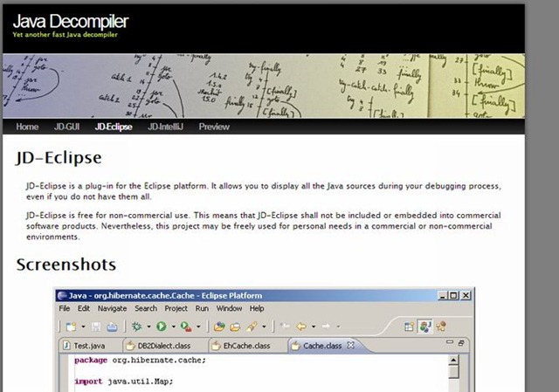Open the Navigate menu in Eclipse
The image size is (559, 392).
point(112,308)
